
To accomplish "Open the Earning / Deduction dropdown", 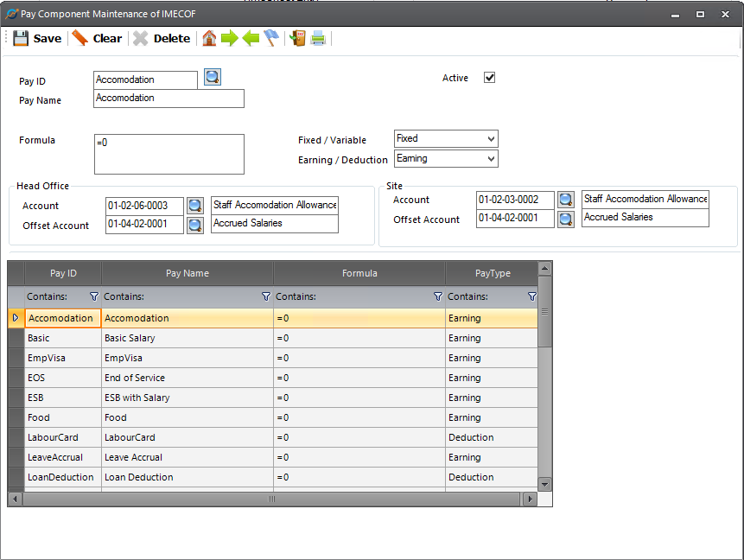I will coord(491,159).
